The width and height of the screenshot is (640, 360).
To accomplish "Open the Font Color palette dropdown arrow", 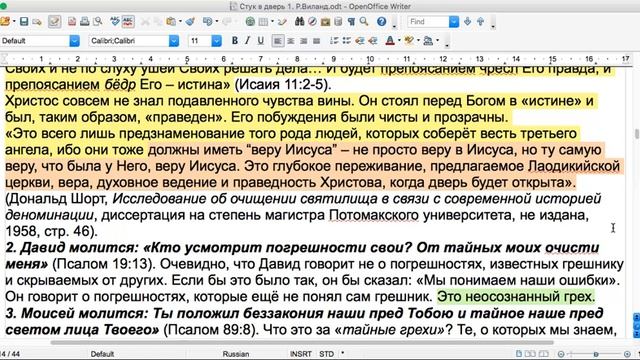I will pyautogui.click(x=399, y=41).
